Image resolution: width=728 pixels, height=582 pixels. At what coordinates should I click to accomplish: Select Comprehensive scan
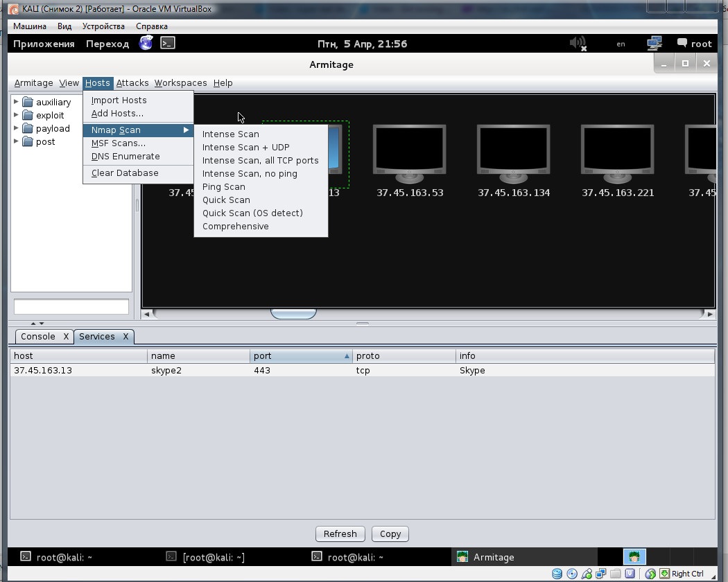pos(261,227)
